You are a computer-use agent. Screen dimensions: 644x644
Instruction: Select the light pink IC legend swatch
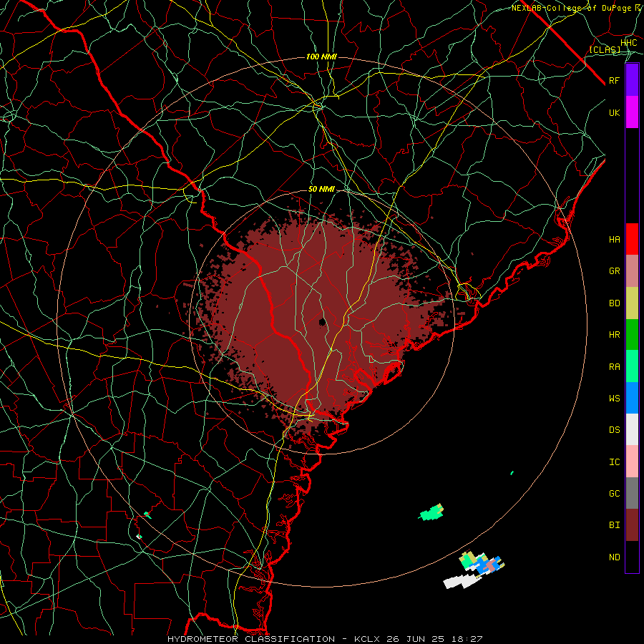(632, 462)
